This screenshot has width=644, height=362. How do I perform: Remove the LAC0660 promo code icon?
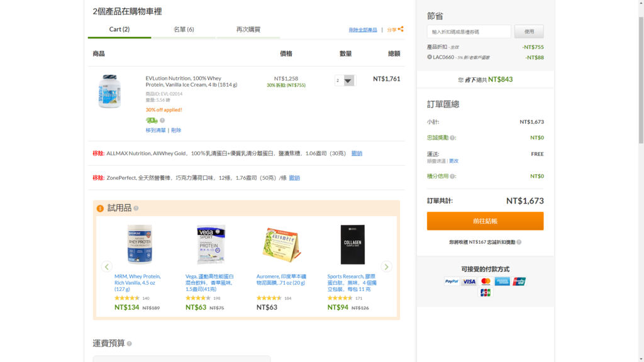(x=430, y=57)
